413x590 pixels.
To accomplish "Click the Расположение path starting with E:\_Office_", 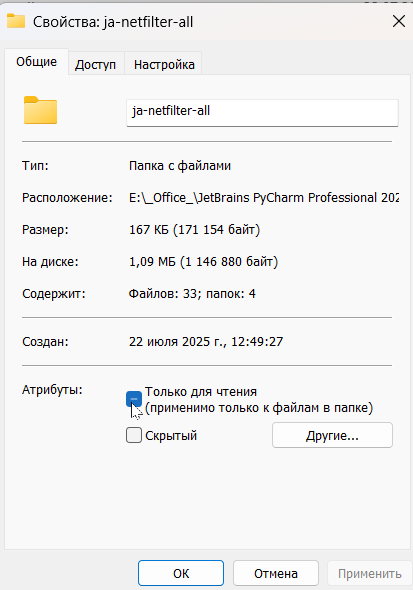I will coord(264,198).
